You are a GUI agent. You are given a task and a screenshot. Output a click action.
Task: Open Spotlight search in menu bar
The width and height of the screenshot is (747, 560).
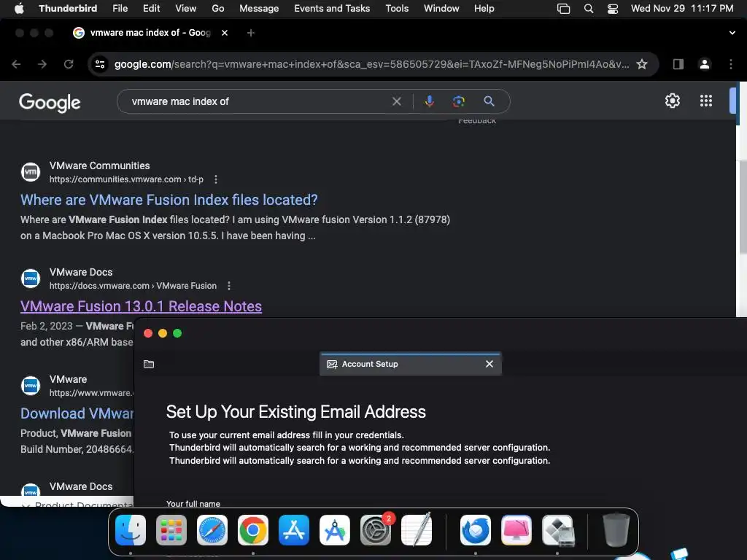[x=589, y=9]
